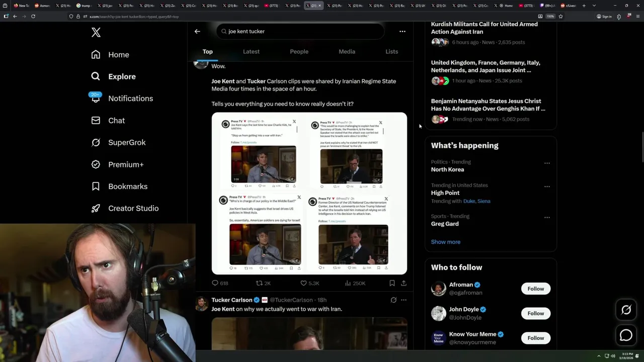Show hidden system tray icons arrow
This screenshot has height=362, width=644.
click(x=599, y=356)
